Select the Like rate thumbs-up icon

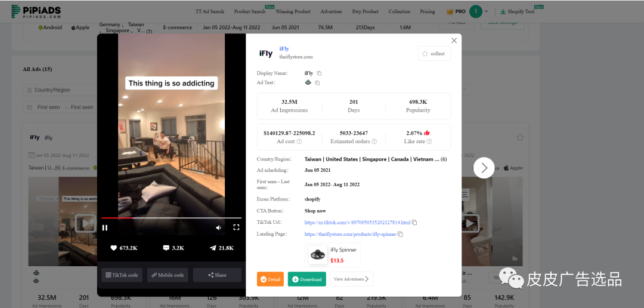click(427, 133)
